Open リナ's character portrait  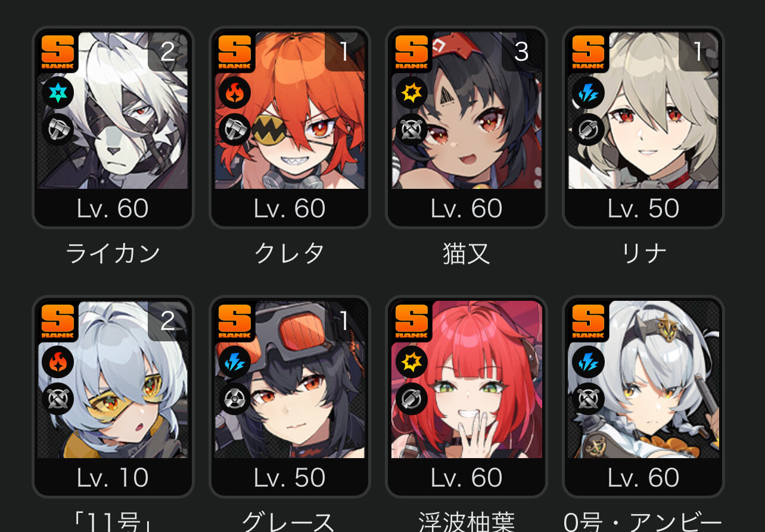(643, 110)
